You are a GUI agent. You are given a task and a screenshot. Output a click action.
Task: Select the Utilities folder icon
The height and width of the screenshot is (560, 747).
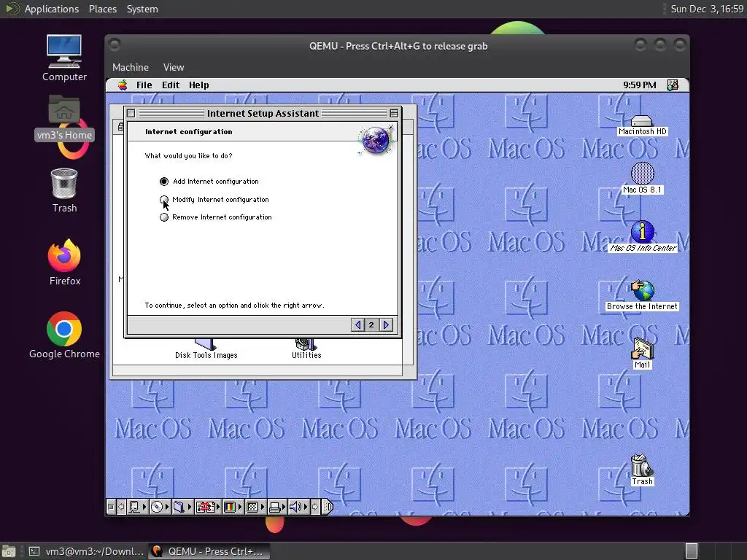click(x=306, y=349)
